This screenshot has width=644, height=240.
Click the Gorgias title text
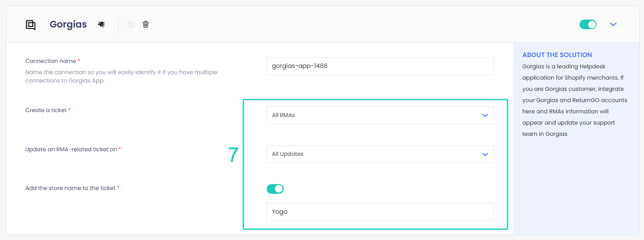pyautogui.click(x=68, y=25)
